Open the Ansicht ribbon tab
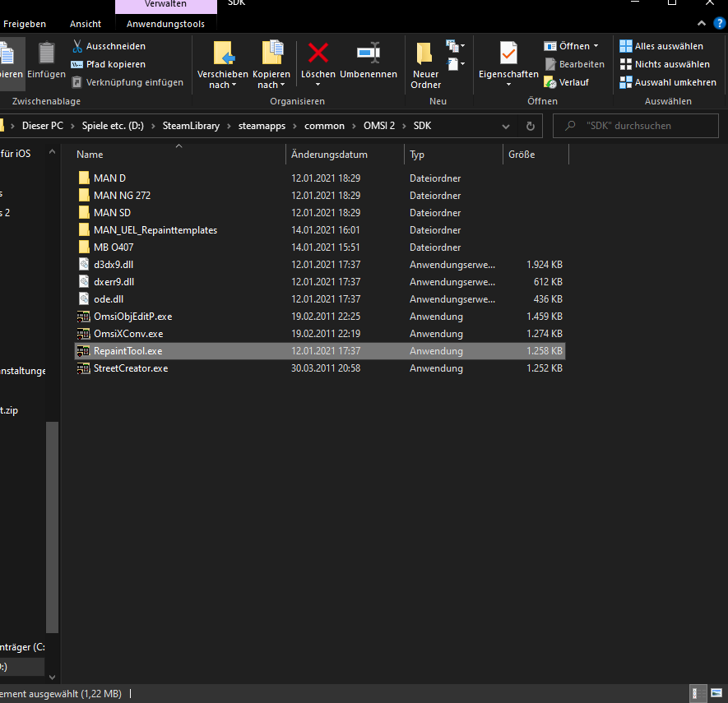The width and height of the screenshot is (728, 703). (86, 25)
